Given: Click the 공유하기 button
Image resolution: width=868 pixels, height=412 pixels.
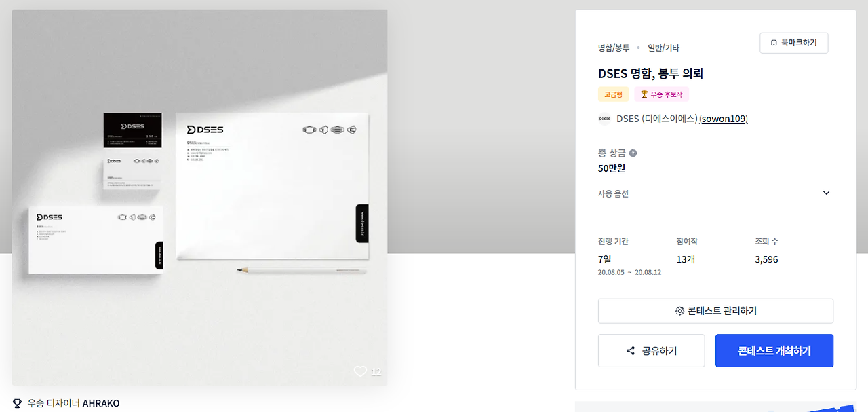Looking at the screenshot, I should [652, 351].
